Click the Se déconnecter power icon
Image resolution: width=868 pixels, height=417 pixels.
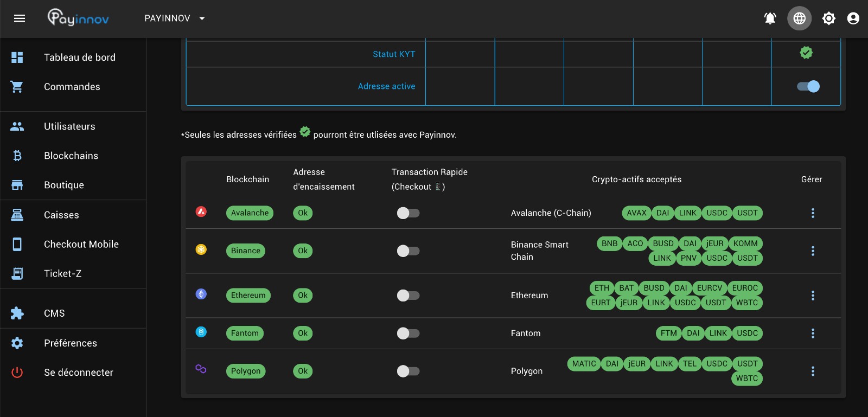(17, 373)
